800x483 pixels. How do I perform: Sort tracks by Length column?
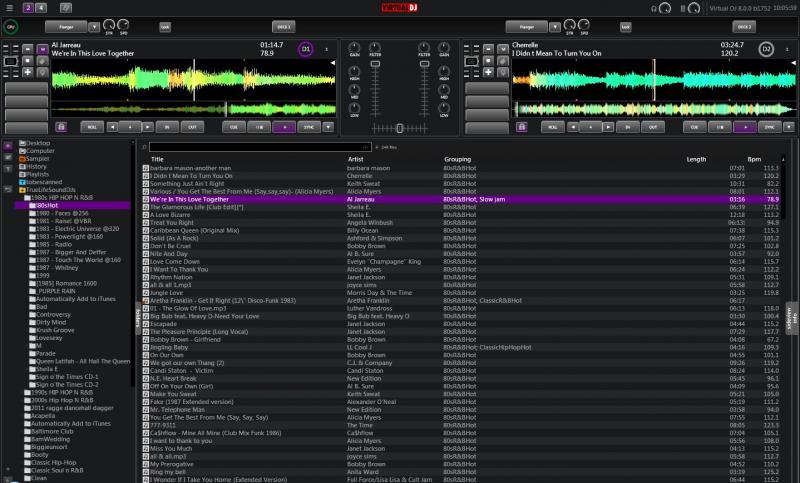(x=696, y=159)
